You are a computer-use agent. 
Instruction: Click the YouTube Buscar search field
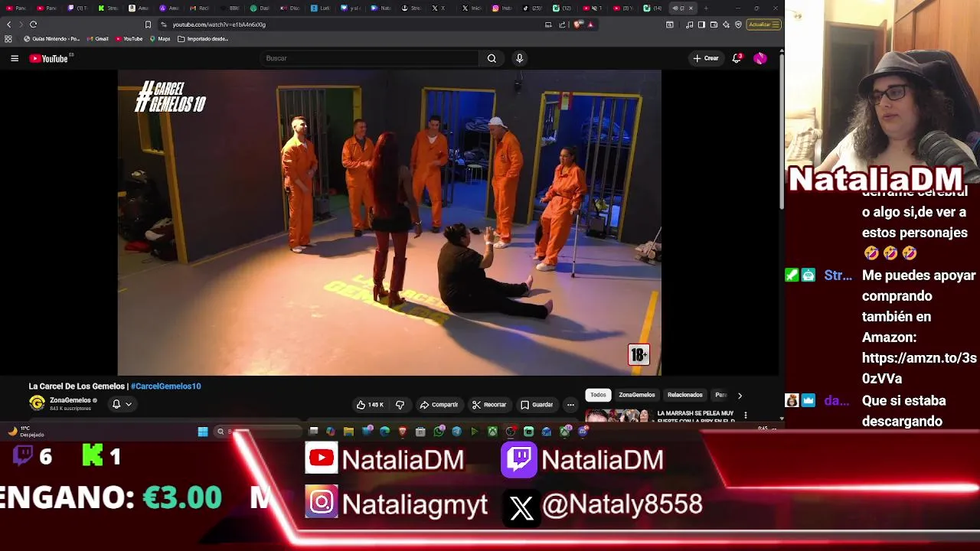pos(370,58)
